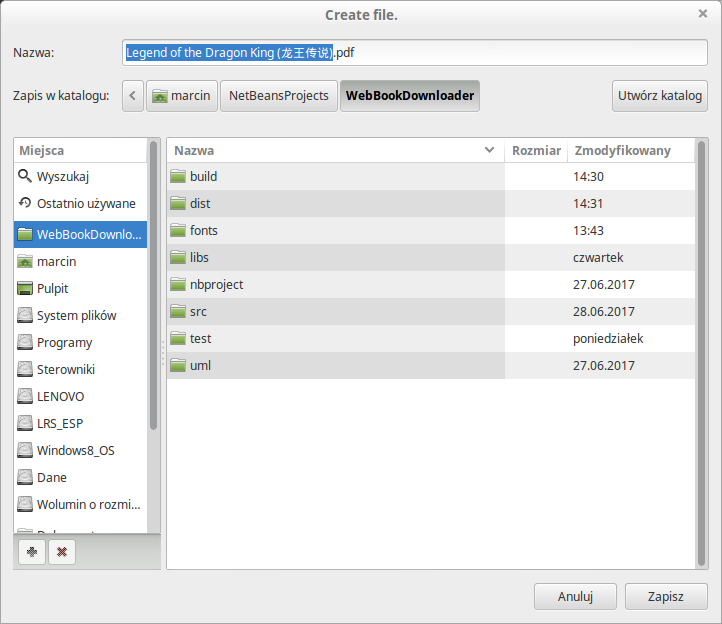
Task: Navigate to NetBeansProjects path segment
Action: coord(279,96)
